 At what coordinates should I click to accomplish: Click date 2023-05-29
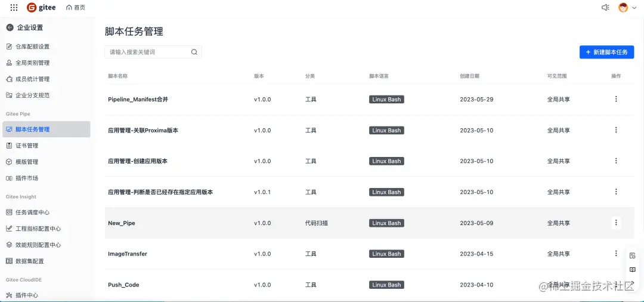click(x=476, y=100)
